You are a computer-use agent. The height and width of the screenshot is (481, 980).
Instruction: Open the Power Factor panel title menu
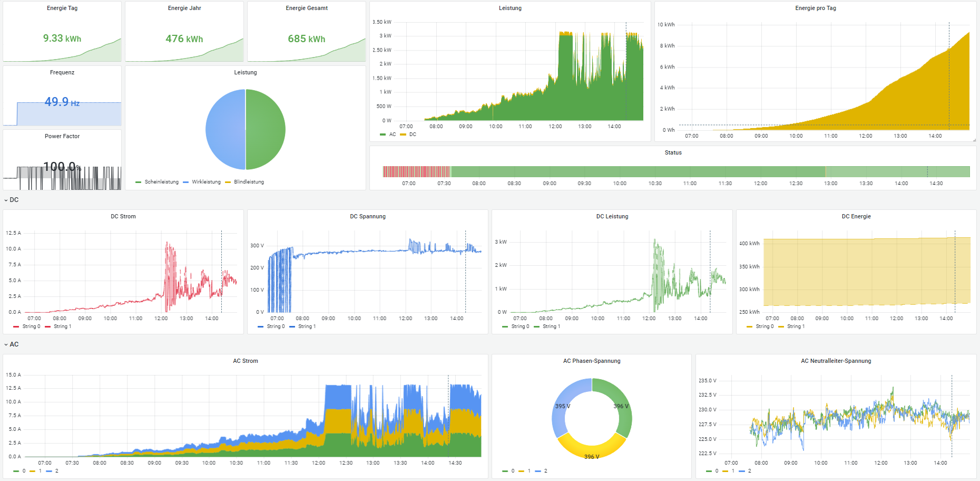click(x=62, y=136)
